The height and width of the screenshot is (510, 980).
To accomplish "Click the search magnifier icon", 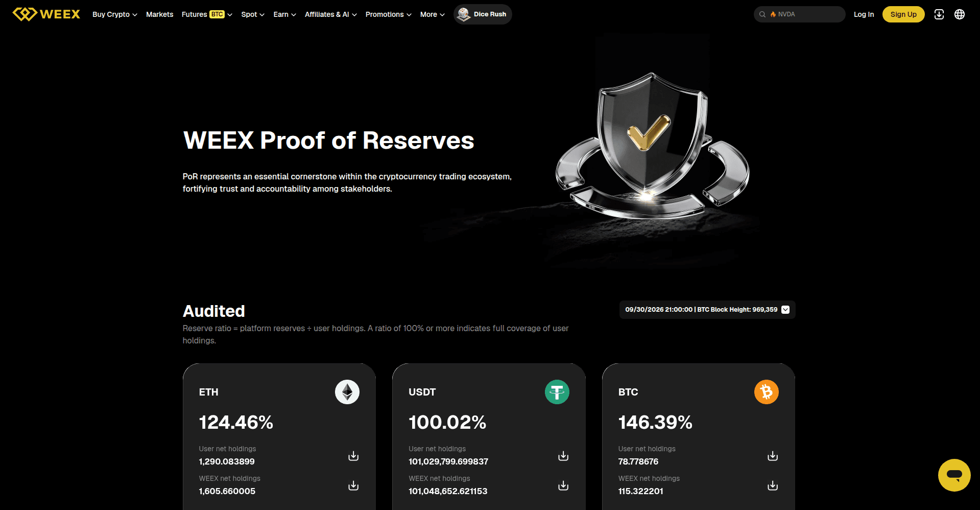I will pyautogui.click(x=762, y=14).
